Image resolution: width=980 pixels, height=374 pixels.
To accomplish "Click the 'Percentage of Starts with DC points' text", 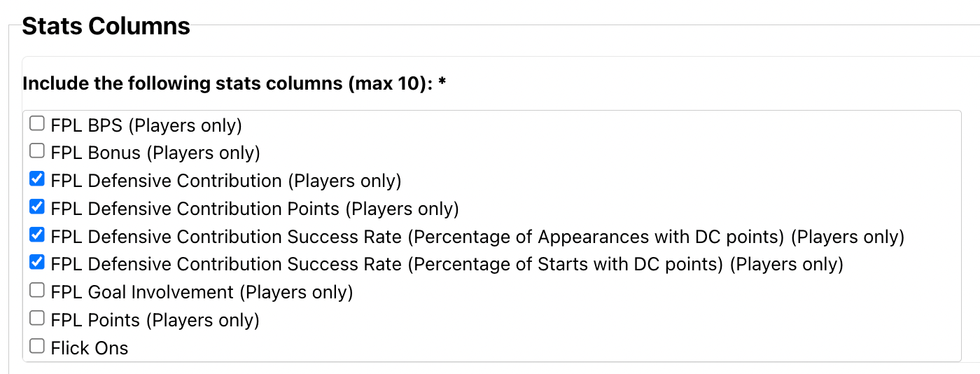I will pyautogui.click(x=565, y=265).
